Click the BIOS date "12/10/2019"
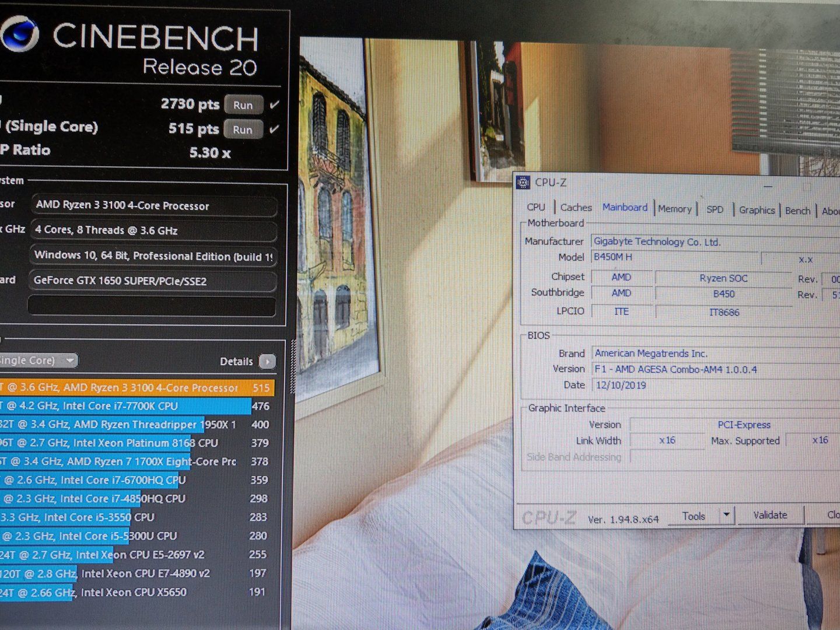840x630 pixels. (x=621, y=385)
